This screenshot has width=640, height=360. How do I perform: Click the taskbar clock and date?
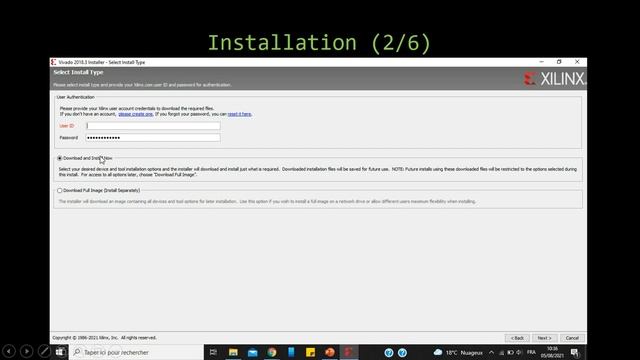point(552,352)
